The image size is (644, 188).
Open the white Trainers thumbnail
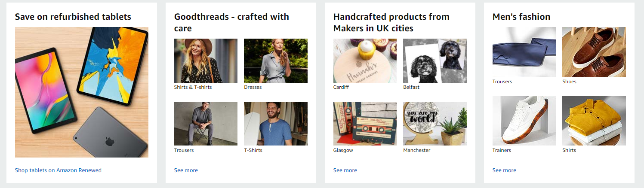coord(524,121)
